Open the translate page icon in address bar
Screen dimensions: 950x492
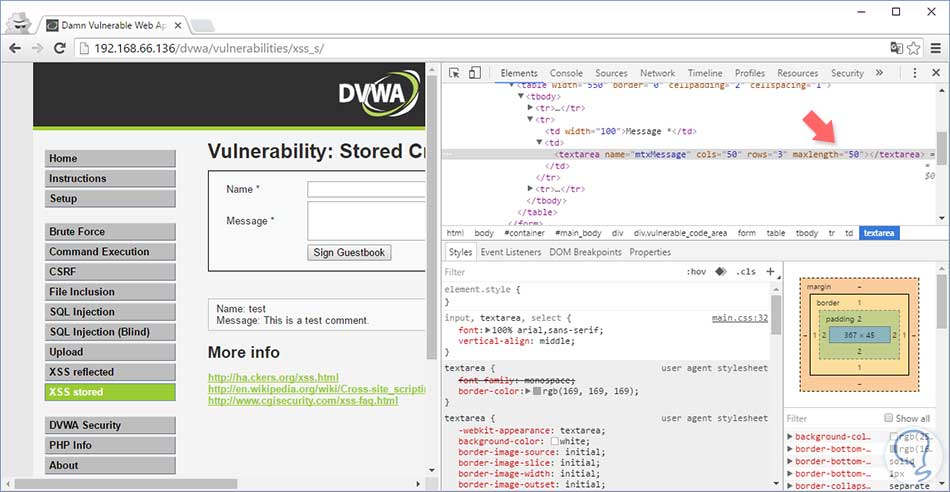pyautogui.click(x=896, y=48)
